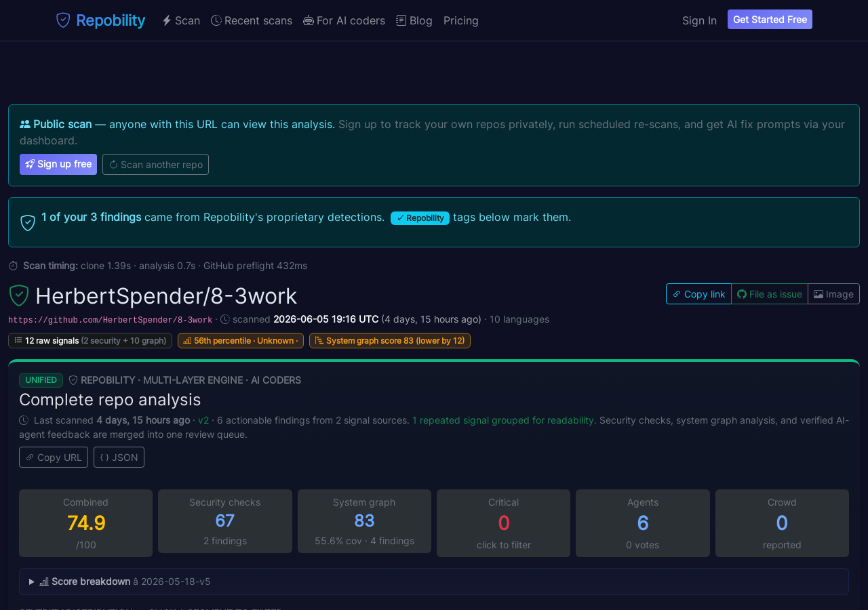Click the Image button

tap(833, 293)
